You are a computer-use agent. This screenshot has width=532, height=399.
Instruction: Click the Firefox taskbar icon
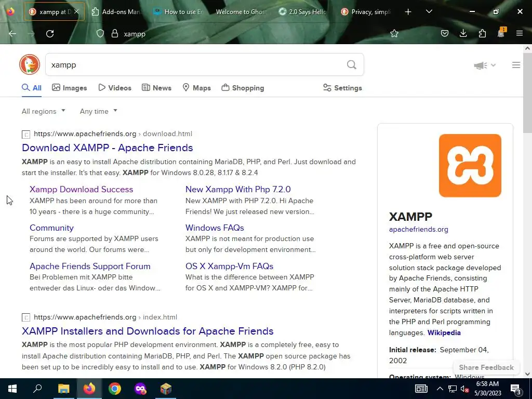point(89,389)
